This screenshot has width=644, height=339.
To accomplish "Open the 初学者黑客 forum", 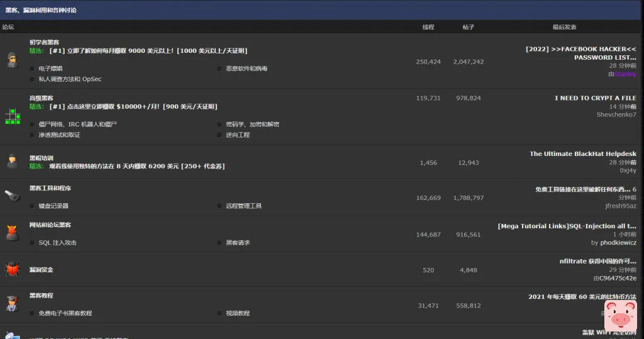I will click(45, 42).
